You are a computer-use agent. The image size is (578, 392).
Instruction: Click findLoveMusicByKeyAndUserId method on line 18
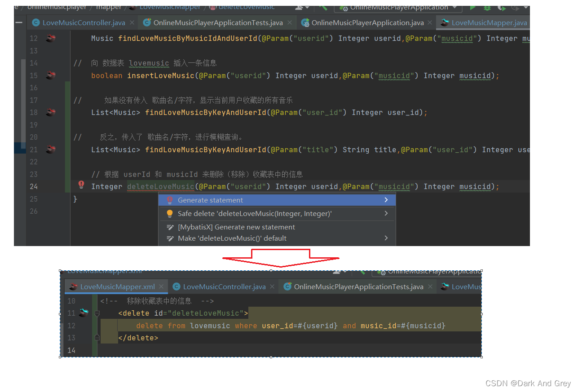click(x=206, y=112)
